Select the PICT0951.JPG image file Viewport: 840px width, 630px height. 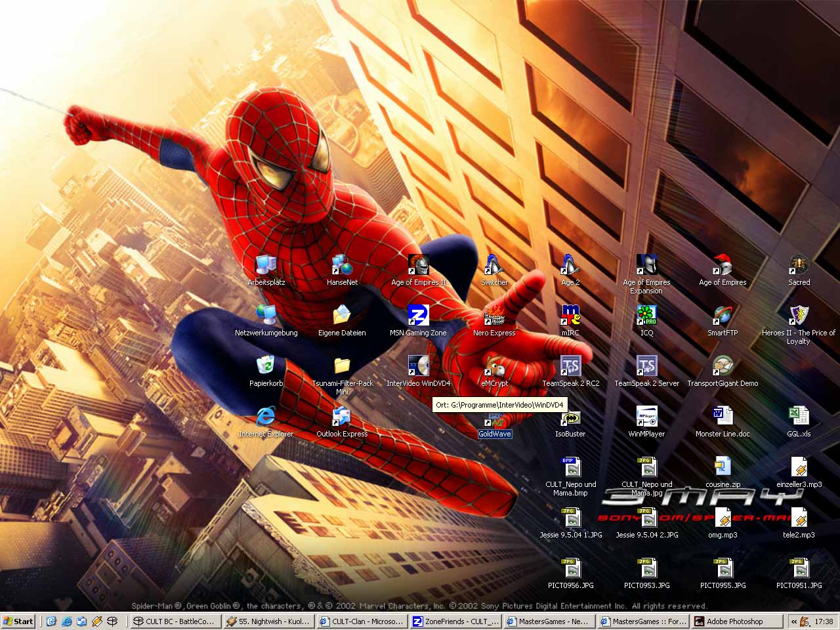799,574
